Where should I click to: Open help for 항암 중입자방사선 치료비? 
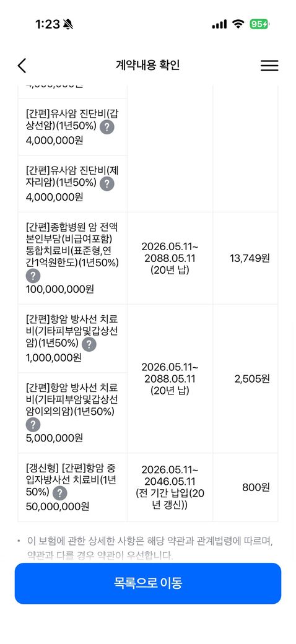coord(60,494)
